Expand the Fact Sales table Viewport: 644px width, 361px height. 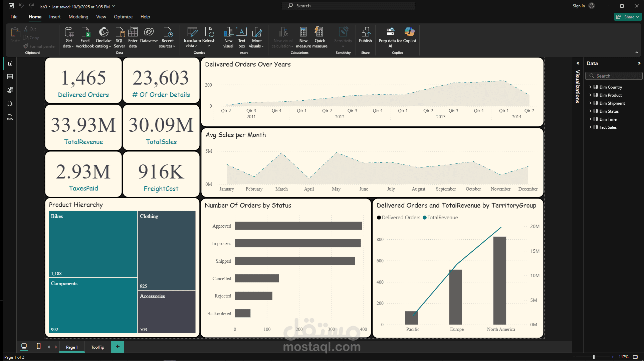590,127
